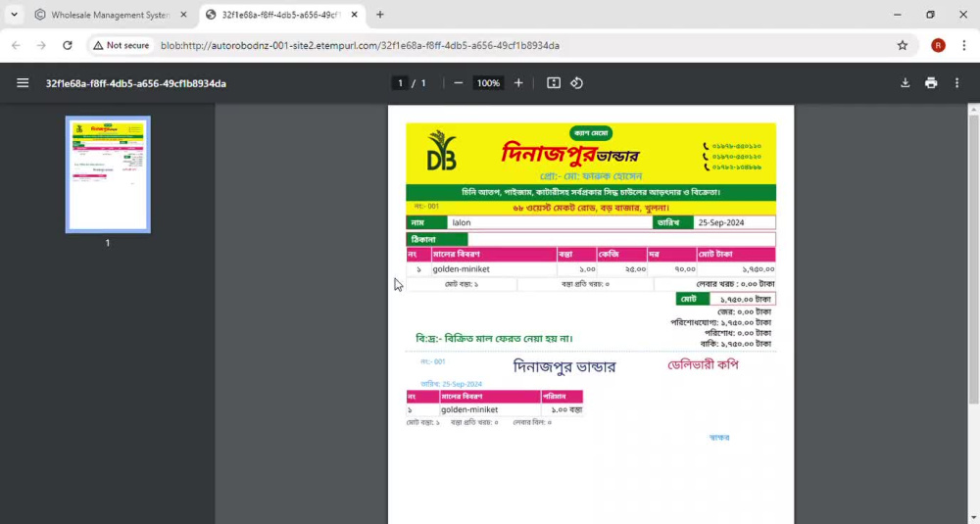Zoom in with the plus icon

click(518, 83)
